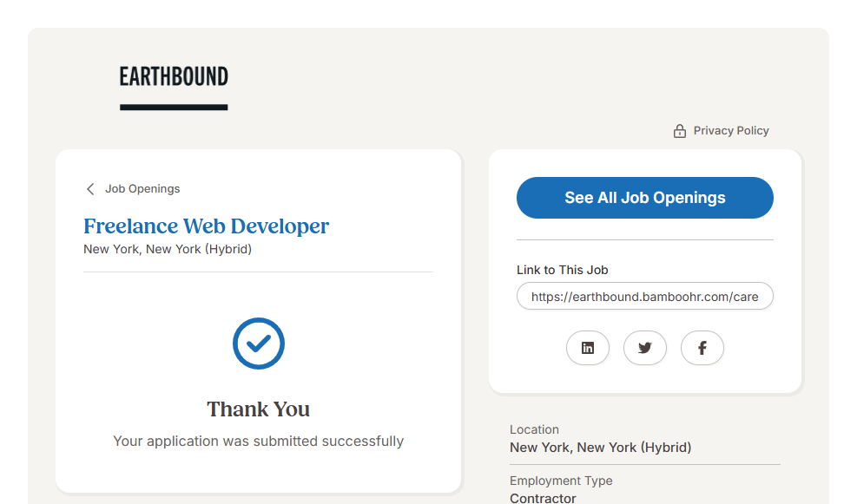Share this job on LinkedIn
Viewport: 857px width, 504px height.
pyautogui.click(x=588, y=348)
